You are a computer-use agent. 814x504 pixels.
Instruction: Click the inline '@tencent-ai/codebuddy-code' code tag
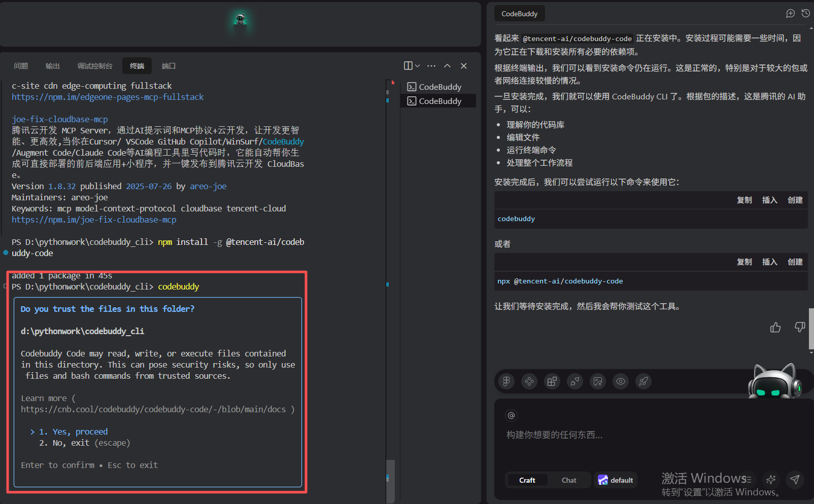coord(578,39)
